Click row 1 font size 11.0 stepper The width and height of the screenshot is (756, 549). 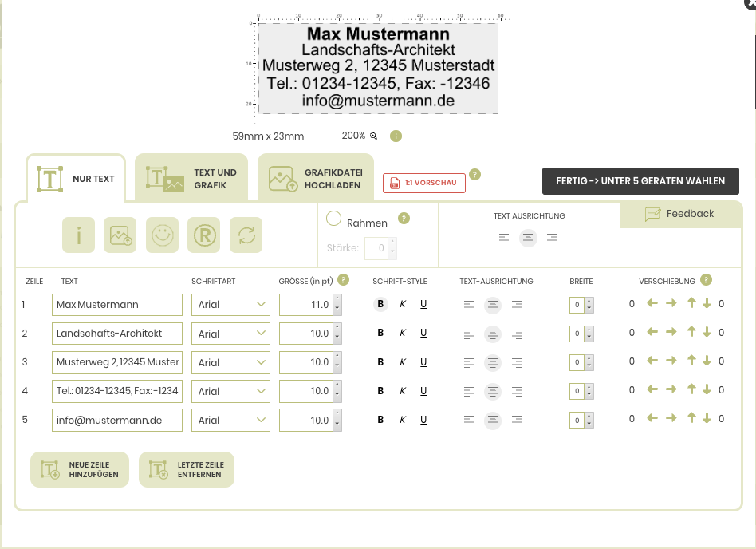[x=337, y=305]
